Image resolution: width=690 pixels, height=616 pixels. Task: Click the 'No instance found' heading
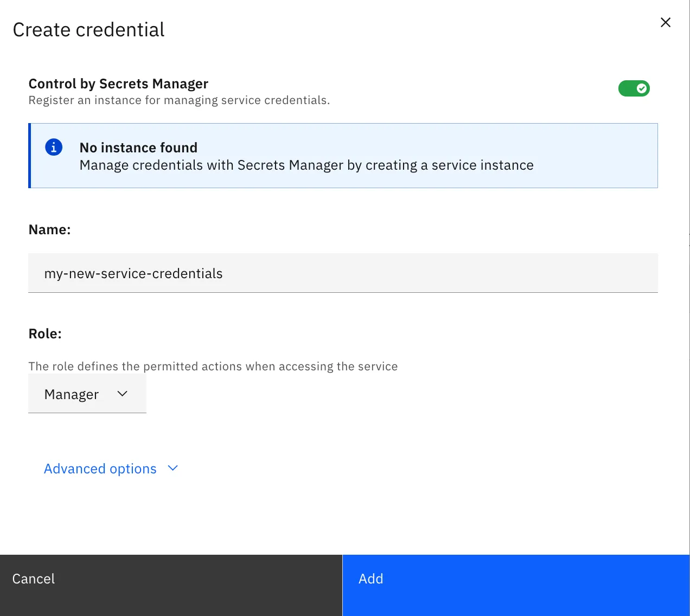pos(138,147)
